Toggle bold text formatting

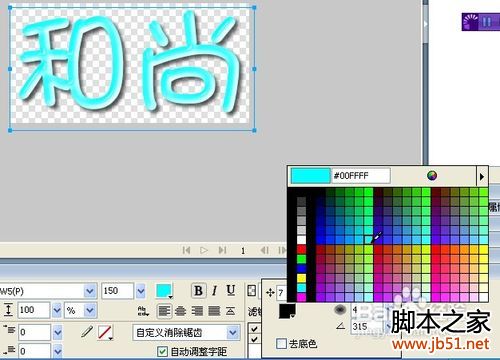click(x=198, y=291)
